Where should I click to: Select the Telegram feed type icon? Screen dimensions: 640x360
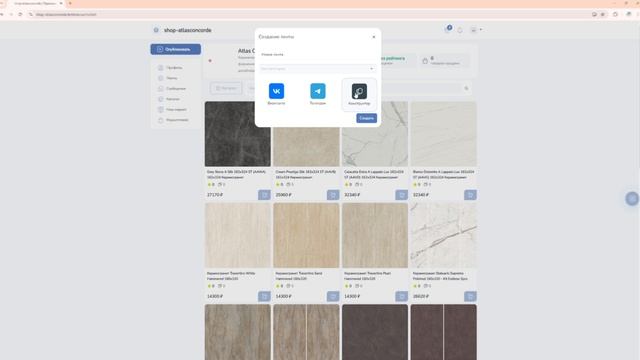[318, 91]
